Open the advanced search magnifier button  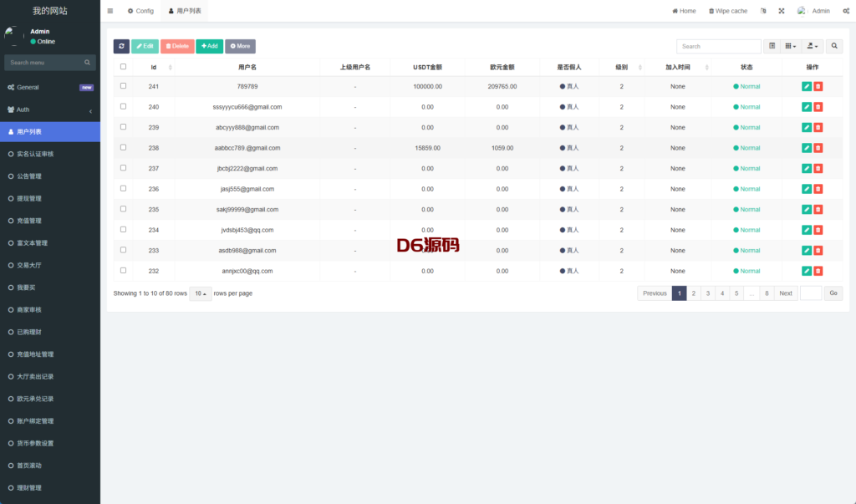click(x=834, y=46)
